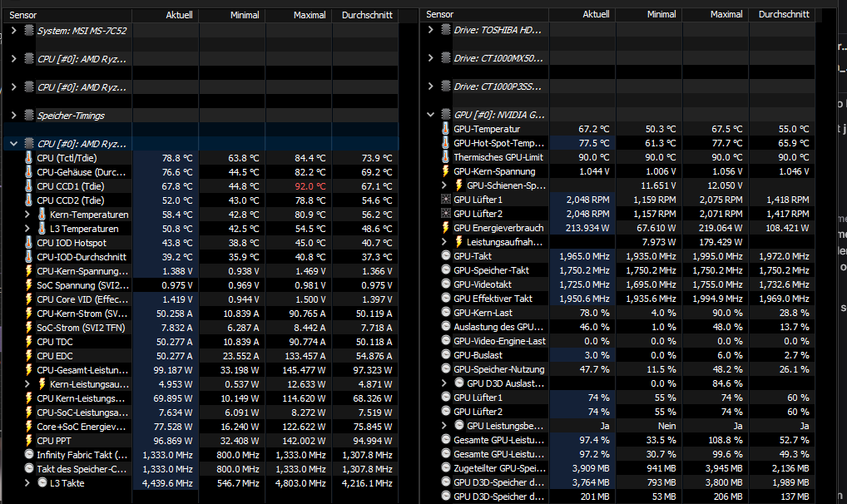Click the thermometer icon for GPU-Temperatur
The image size is (847, 504).
pyautogui.click(x=446, y=129)
